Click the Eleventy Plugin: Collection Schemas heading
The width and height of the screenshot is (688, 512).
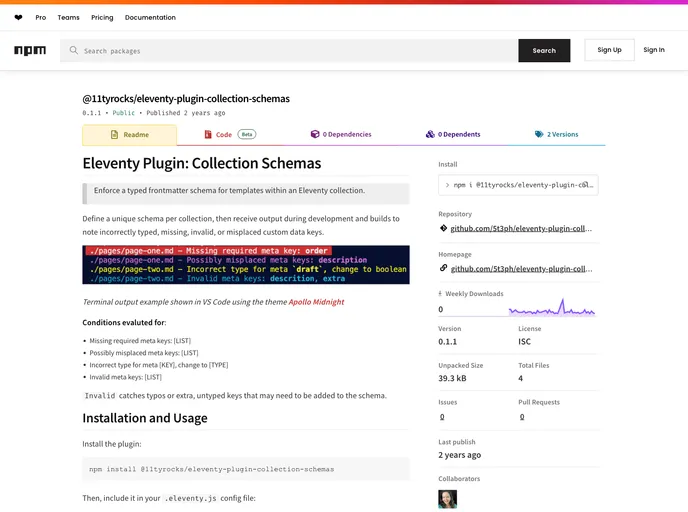tap(202, 163)
